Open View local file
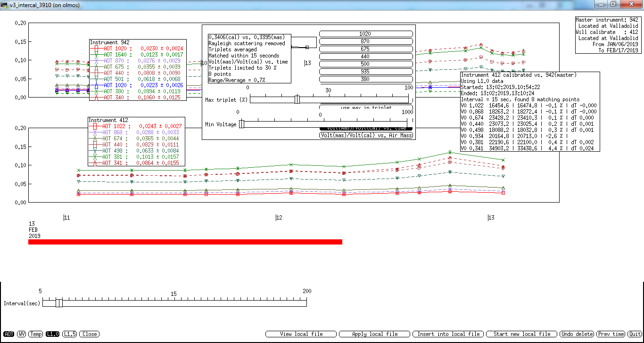This screenshot has height=343, width=644. pos(301,334)
